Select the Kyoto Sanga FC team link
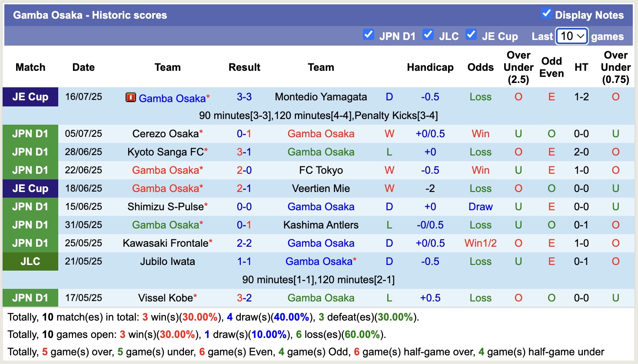 pyautogui.click(x=165, y=152)
